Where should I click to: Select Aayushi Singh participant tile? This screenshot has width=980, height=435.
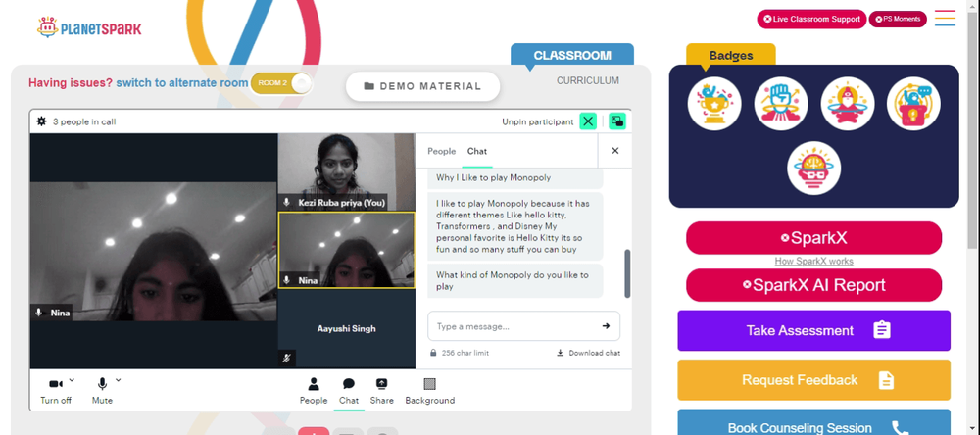point(346,329)
